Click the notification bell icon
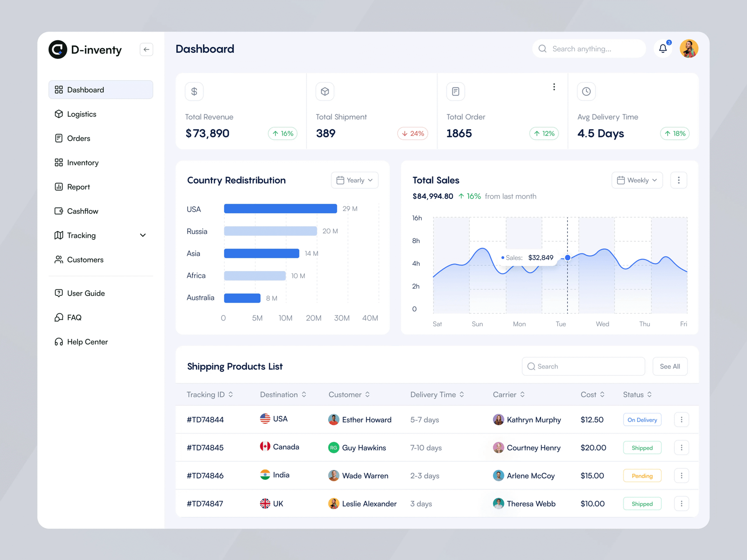 (x=662, y=49)
